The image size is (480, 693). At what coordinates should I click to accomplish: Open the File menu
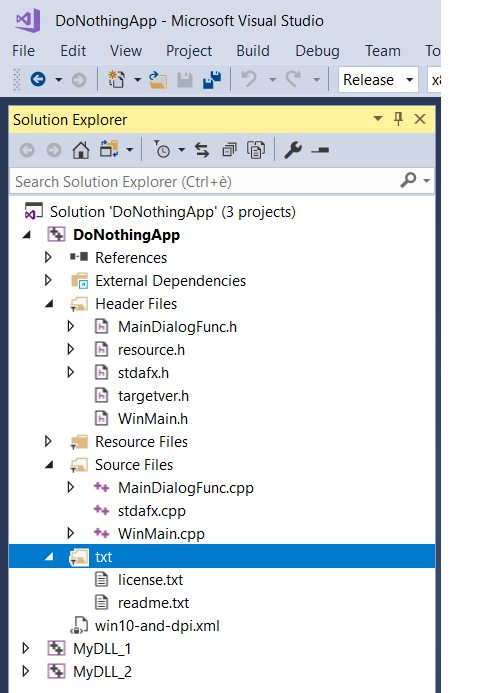pos(23,51)
